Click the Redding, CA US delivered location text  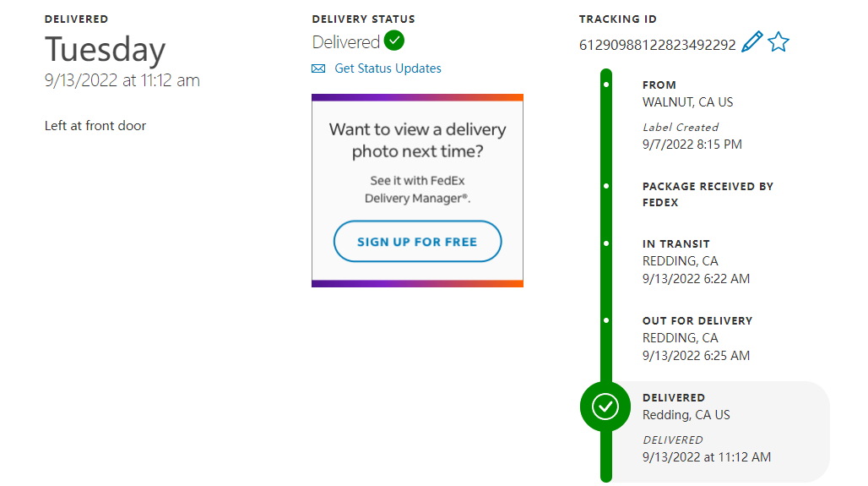click(x=686, y=415)
